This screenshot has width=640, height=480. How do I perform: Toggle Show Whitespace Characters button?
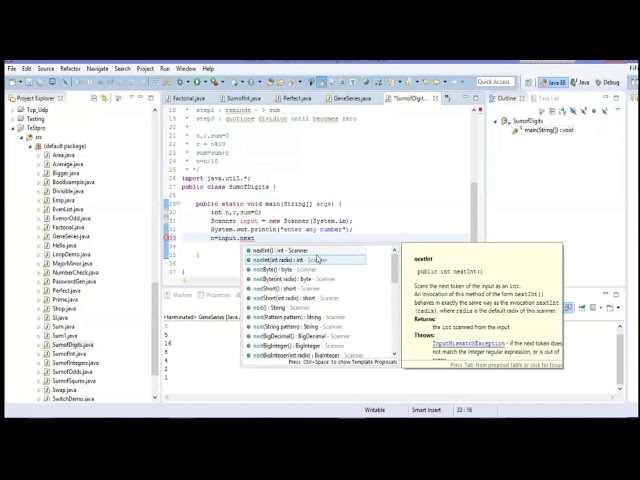point(353,82)
